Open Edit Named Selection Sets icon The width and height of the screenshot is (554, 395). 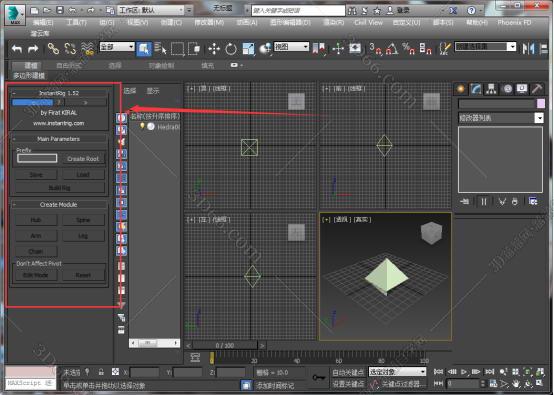pyautogui.click(x=445, y=48)
